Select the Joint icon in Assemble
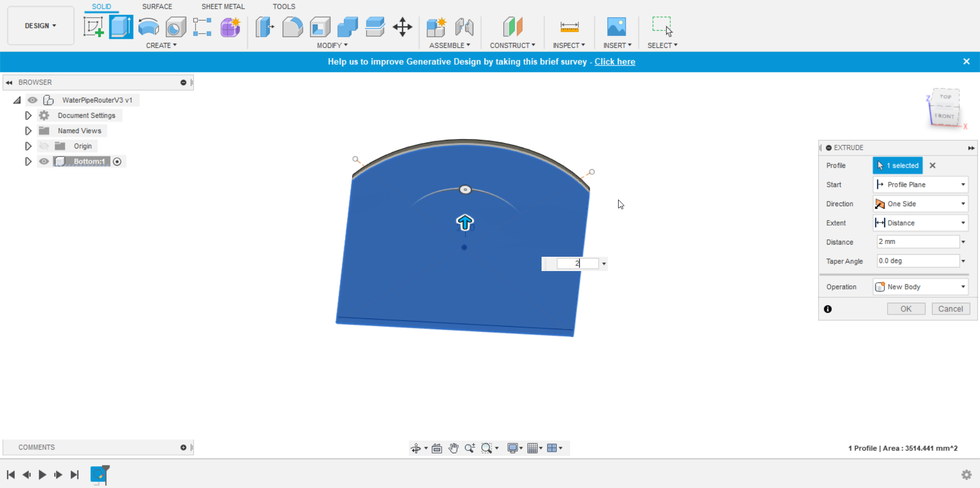This screenshot has height=488, width=980. [x=464, y=27]
